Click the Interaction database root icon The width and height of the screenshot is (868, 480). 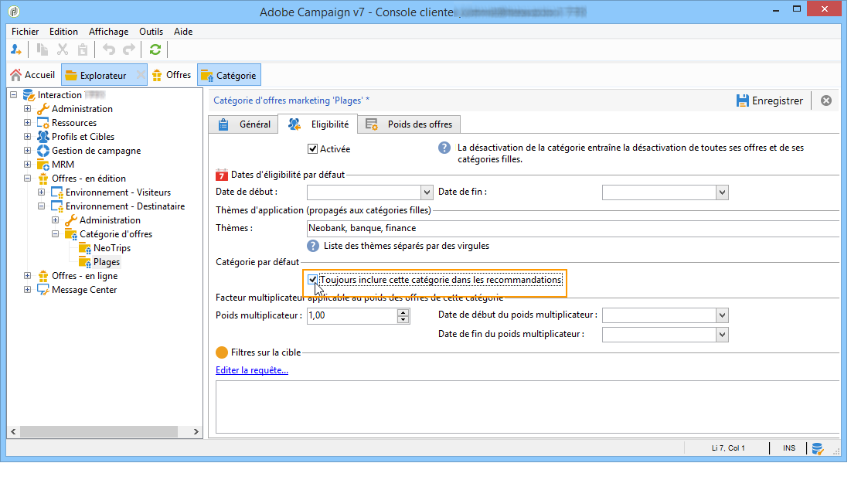tap(29, 95)
